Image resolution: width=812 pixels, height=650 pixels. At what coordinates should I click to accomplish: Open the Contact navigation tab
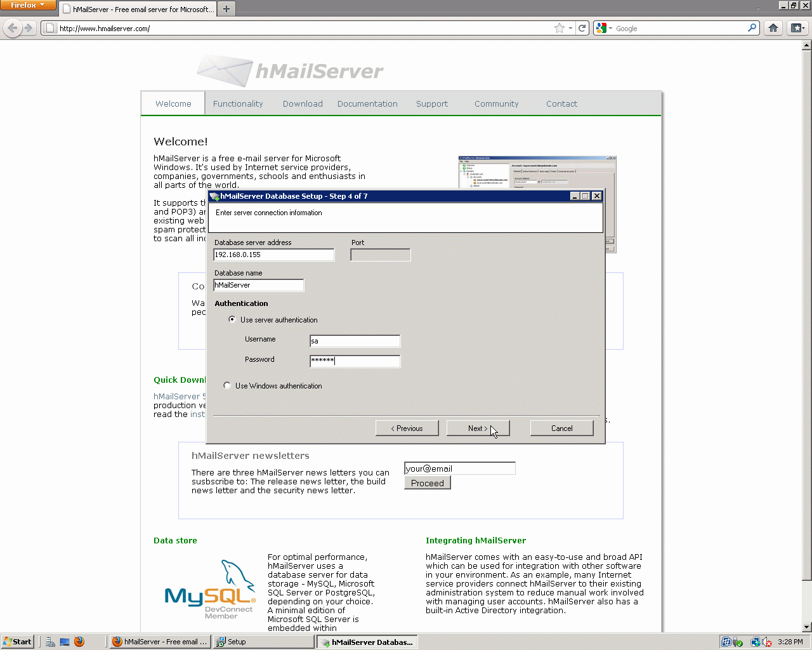[x=561, y=103]
